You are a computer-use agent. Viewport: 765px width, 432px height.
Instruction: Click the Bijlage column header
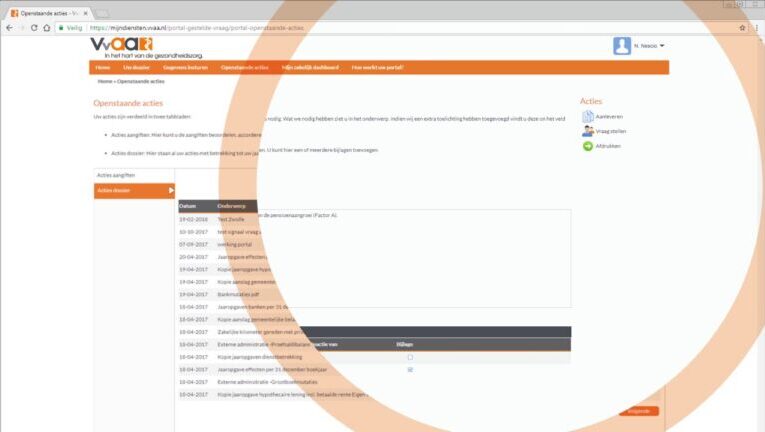click(x=404, y=344)
